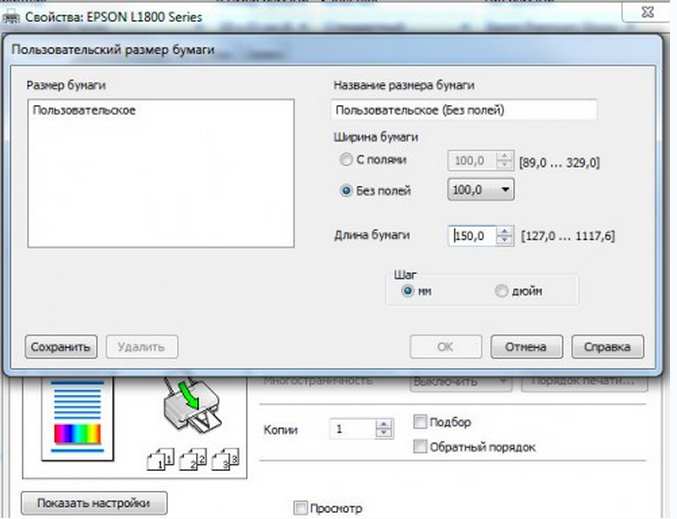Choose дюйм unit radio button
Screen dimensions: 677x519
click(x=501, y=291)
